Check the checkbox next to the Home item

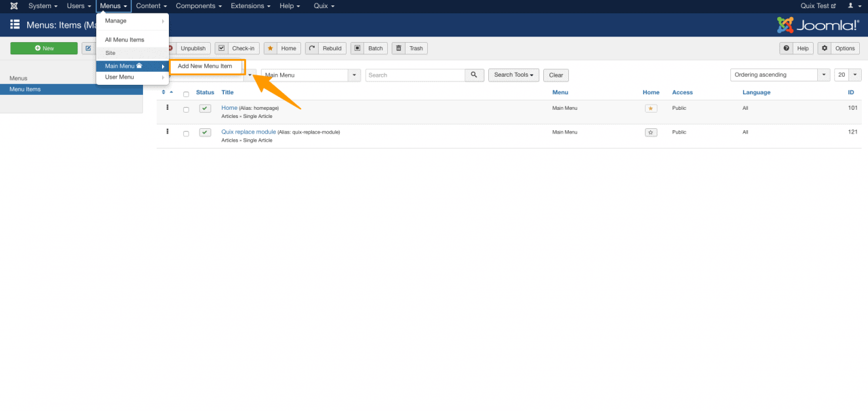point(186,109)
